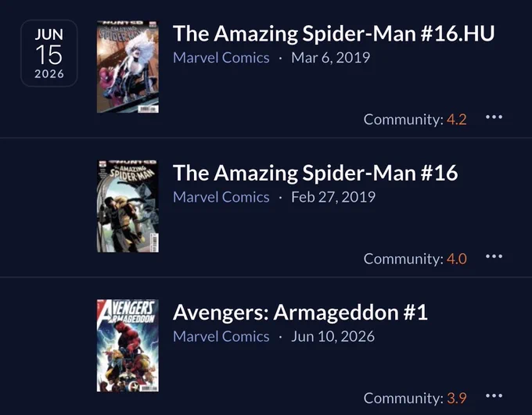Click the Jun 10, 2026 release date
This screenshot has height=415, width=532.
332,336
